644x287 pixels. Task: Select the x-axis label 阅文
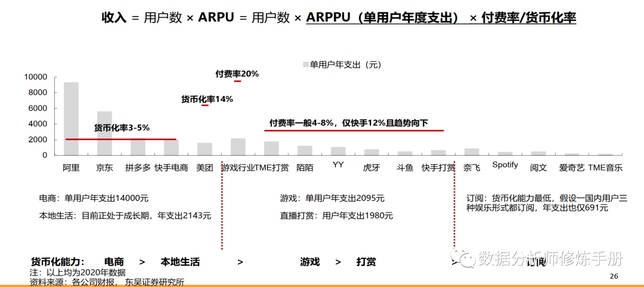click(538, 168)
